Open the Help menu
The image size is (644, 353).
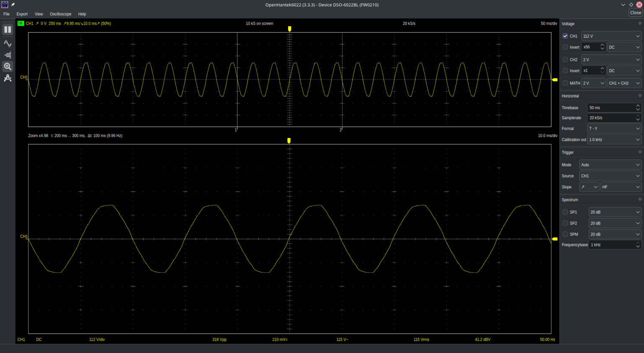coord(82,14)
